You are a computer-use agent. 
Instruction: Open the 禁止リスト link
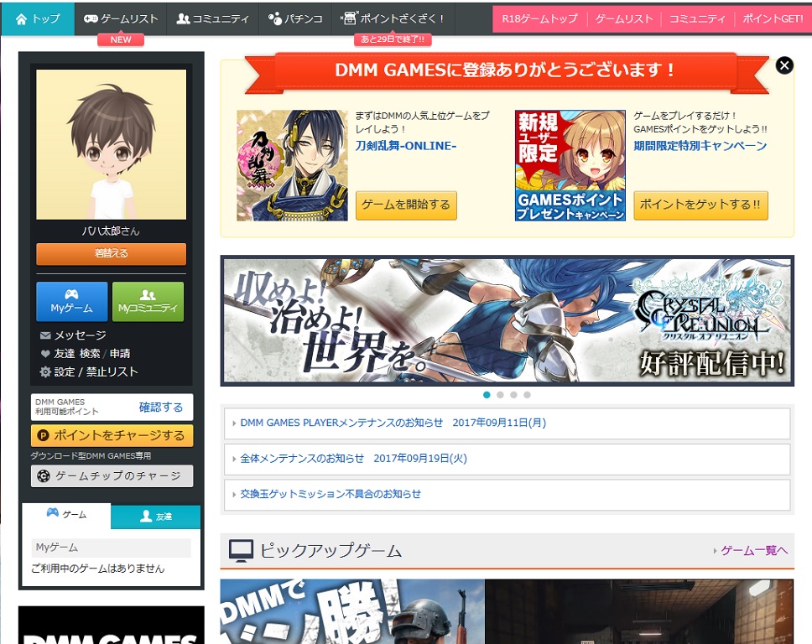(112, 371)
